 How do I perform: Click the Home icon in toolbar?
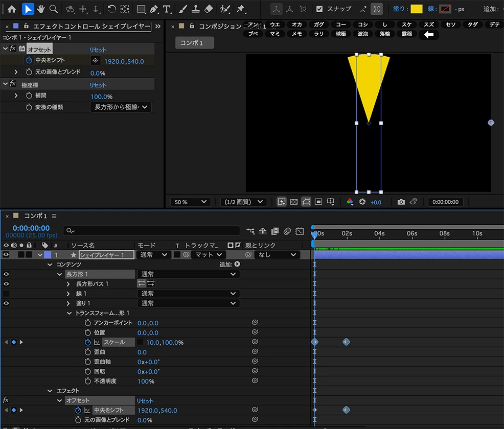pyautogui.click(x=12, y=9)
